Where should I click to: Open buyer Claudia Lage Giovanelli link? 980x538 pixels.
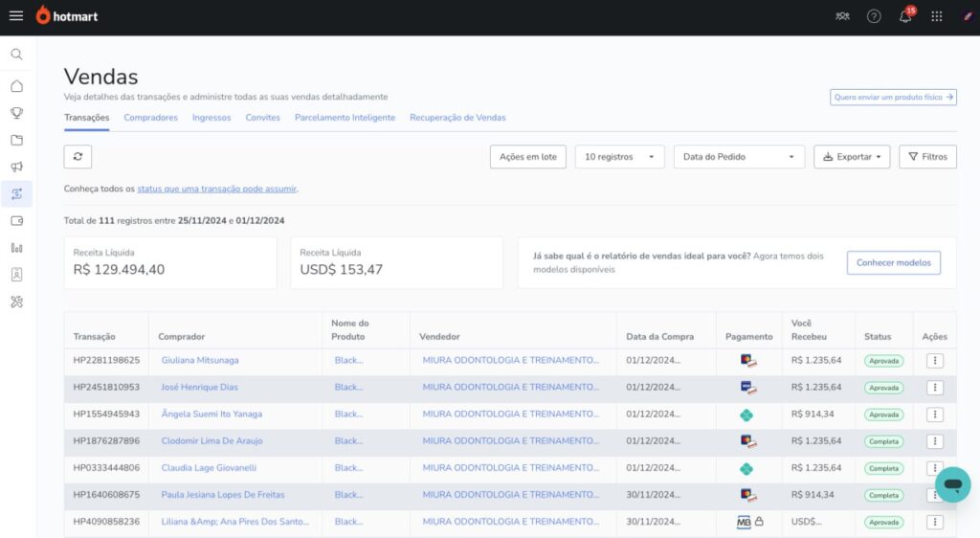coord(209,468)
